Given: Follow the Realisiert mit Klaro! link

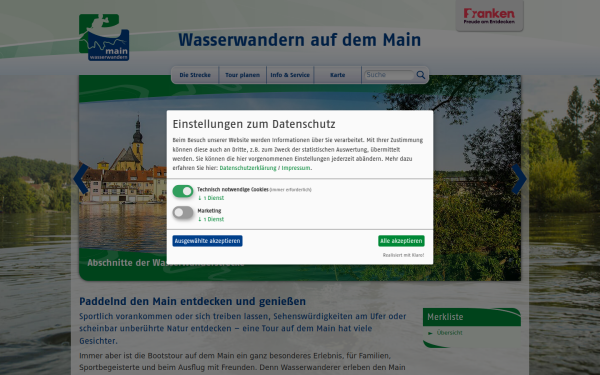Looking at the screenshot, I should coord(403,255).
